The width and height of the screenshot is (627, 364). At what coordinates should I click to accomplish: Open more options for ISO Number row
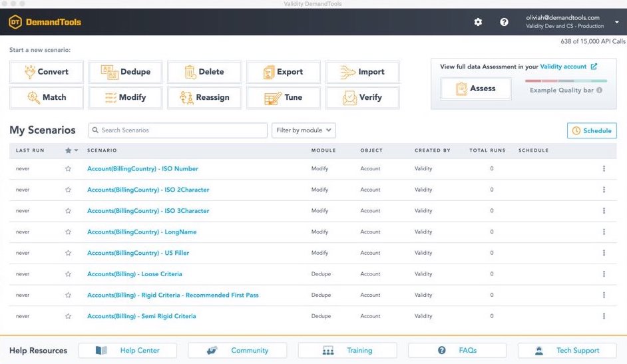(604, 168)
